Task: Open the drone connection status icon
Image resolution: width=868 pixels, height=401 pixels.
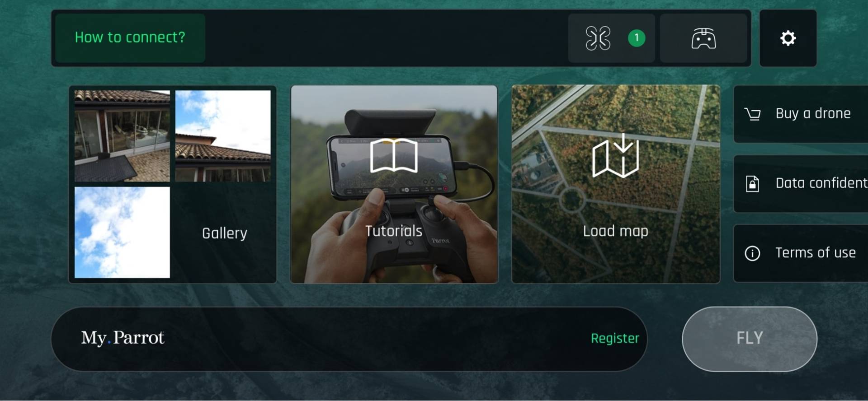Action: point(598,38)
